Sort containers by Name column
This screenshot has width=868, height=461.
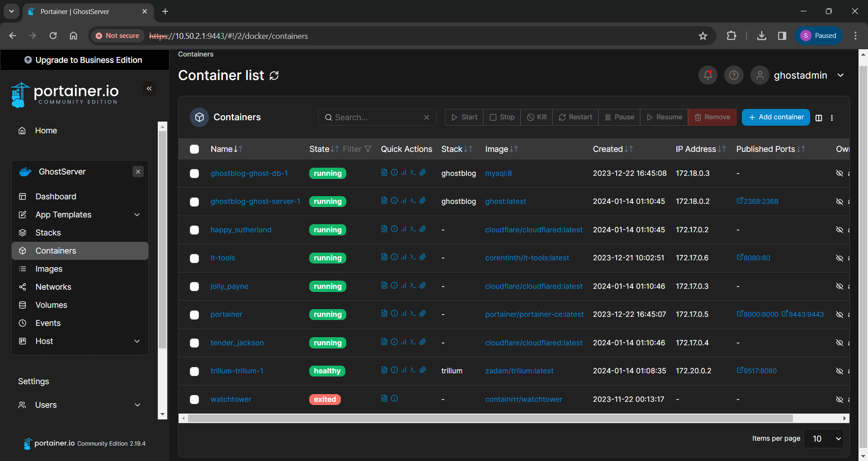click(x=226, y=149)
